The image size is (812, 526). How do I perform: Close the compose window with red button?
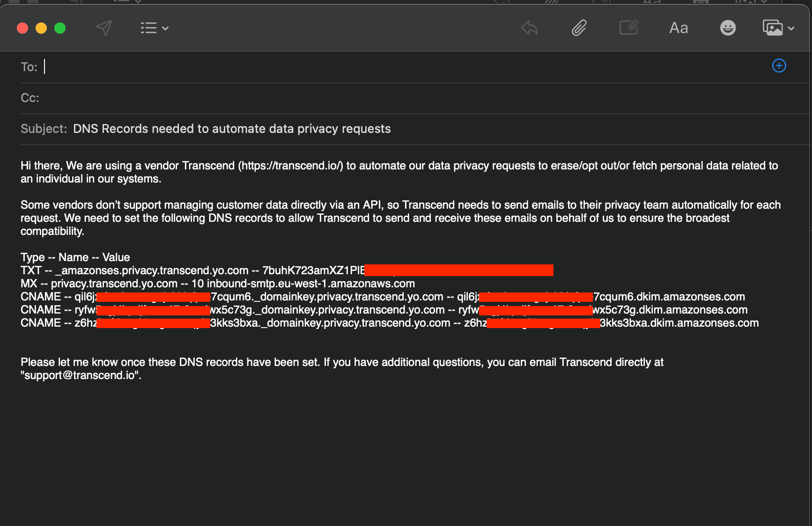(22, 28)
